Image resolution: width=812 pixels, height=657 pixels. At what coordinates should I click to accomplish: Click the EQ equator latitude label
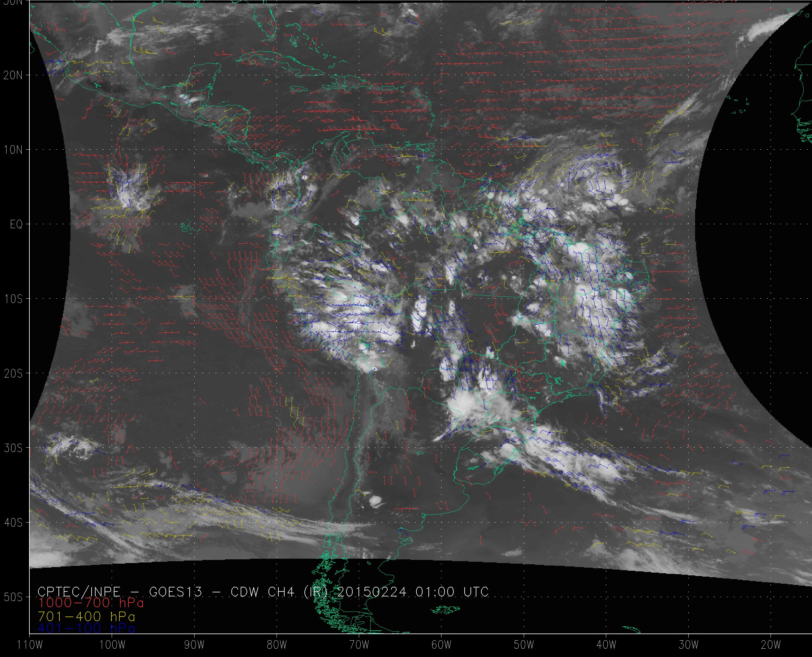16,225
